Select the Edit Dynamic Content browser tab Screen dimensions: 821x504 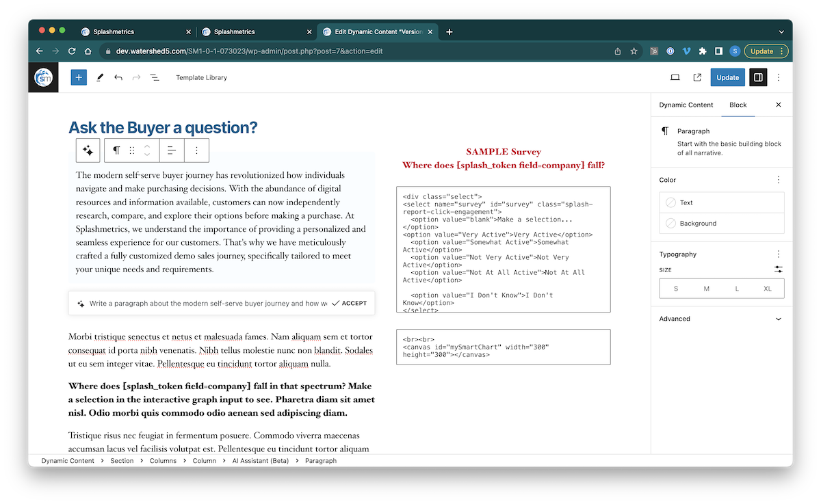(x=378, y=31)
